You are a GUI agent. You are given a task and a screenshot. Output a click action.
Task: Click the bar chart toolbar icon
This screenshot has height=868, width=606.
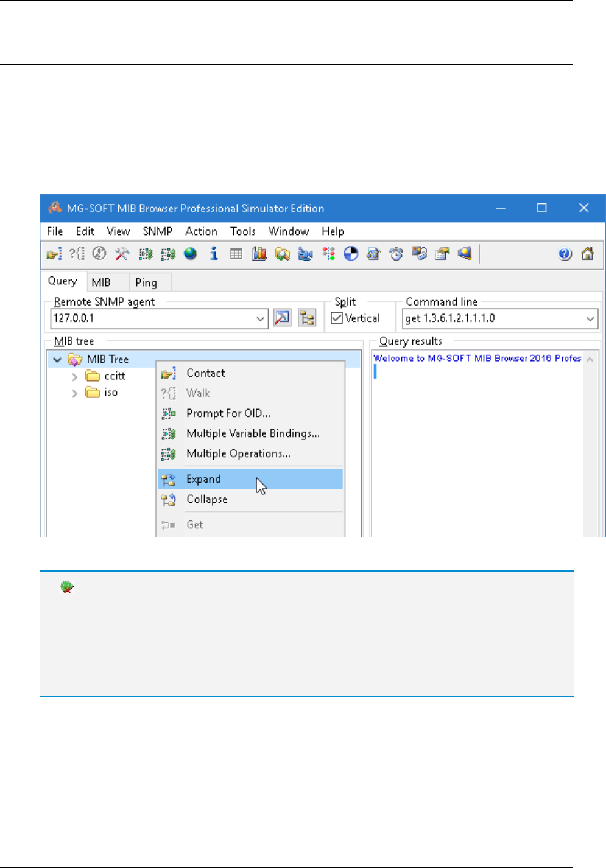tap(259, 254)
